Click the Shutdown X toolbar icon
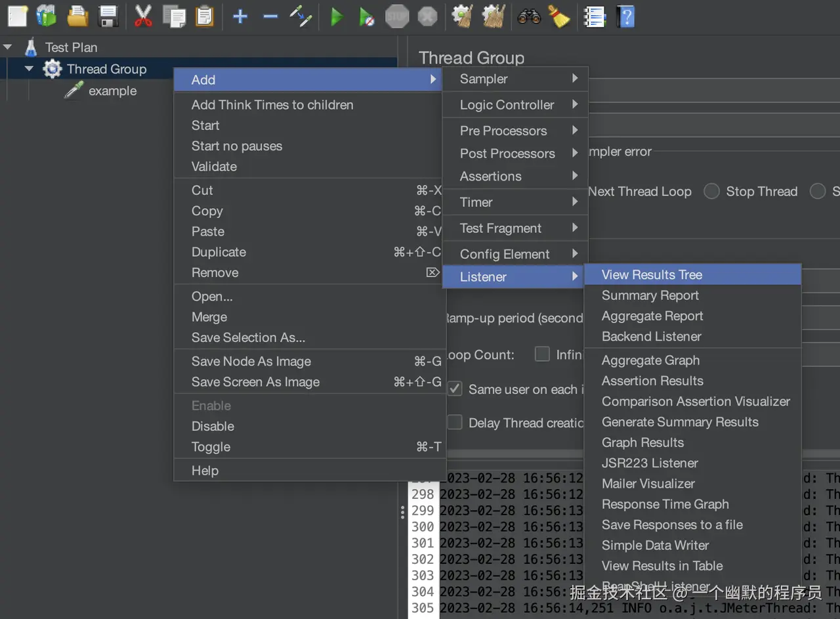840x619 pixels. 427,16
